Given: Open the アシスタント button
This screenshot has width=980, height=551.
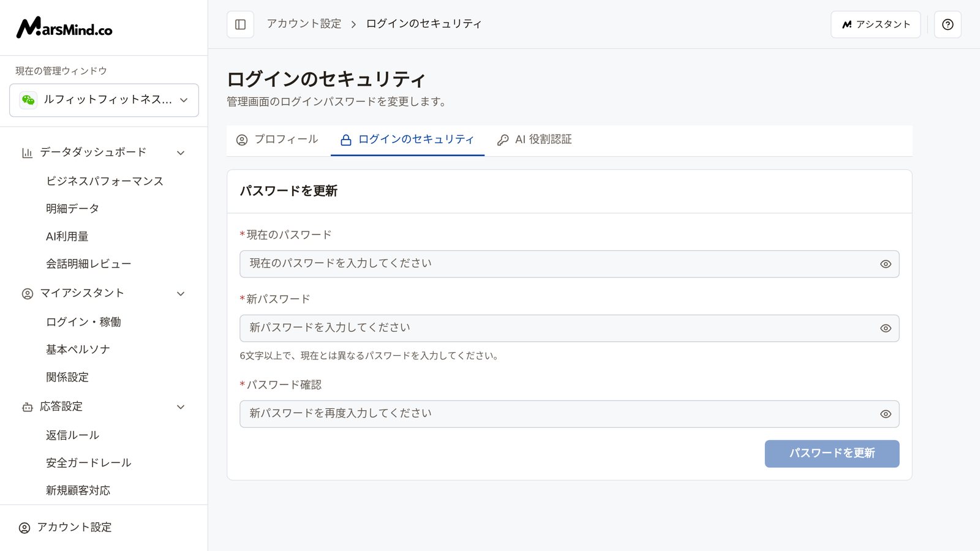Looking at the screenshot, I should pos(876,24).
